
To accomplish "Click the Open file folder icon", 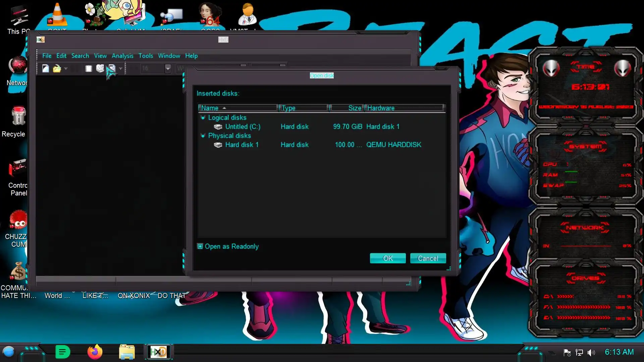I will pyautogui.click(x=57, y=68).
